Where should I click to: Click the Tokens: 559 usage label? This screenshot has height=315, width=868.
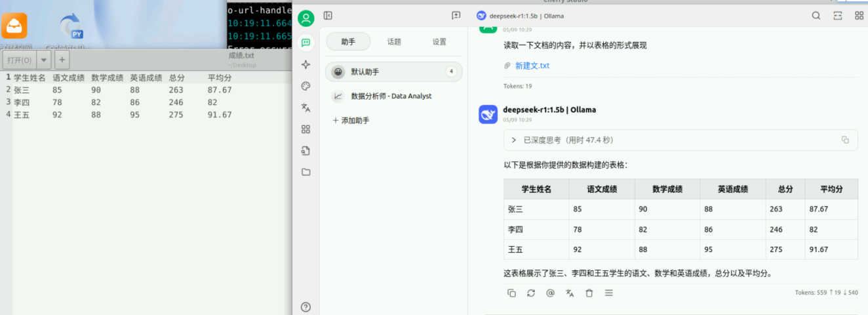(826, 293)
